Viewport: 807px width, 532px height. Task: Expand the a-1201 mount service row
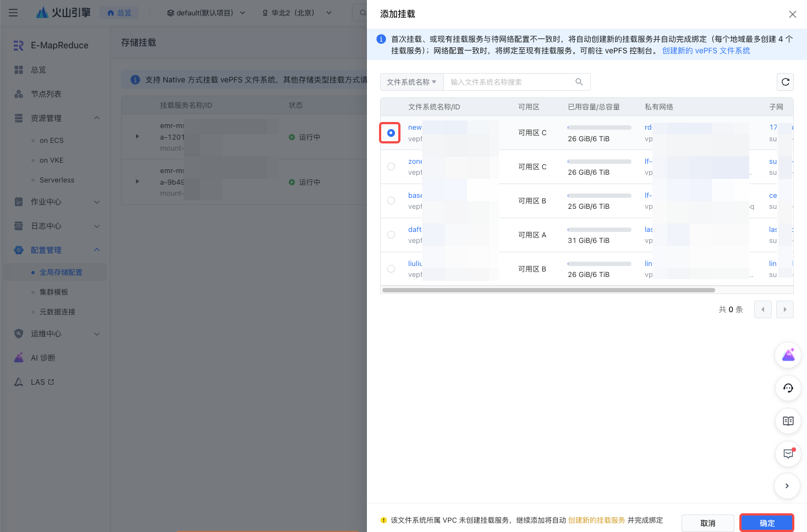[x=138, y=136]
